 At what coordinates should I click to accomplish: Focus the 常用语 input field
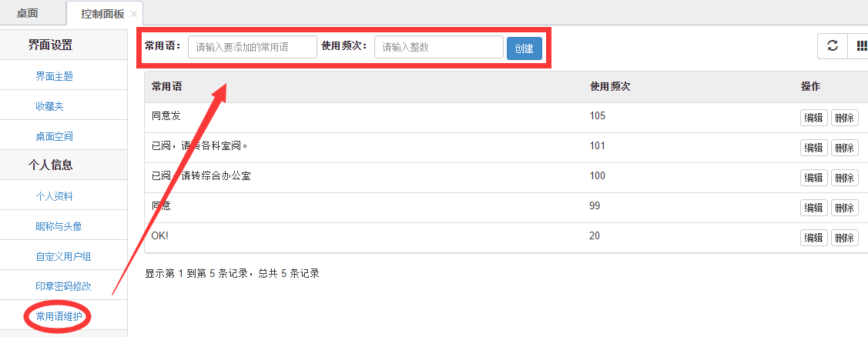pyautogui.click(x=253, y=47)
